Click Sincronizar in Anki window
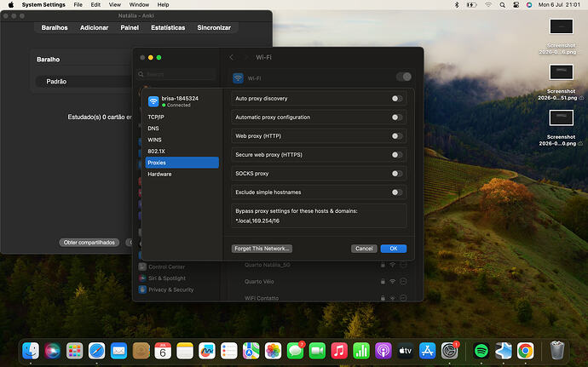This screenshot has height=367, width=588. click(214, 28)
